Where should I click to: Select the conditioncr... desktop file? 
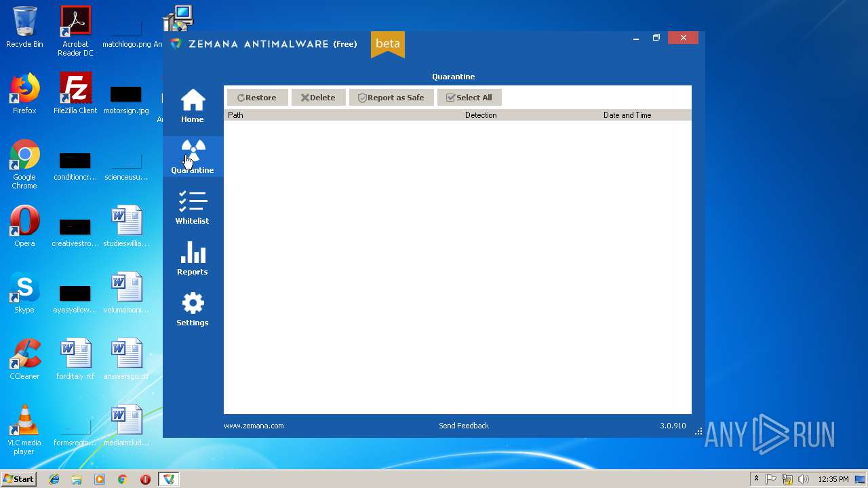pyautogui.click(x=75, y=166)
